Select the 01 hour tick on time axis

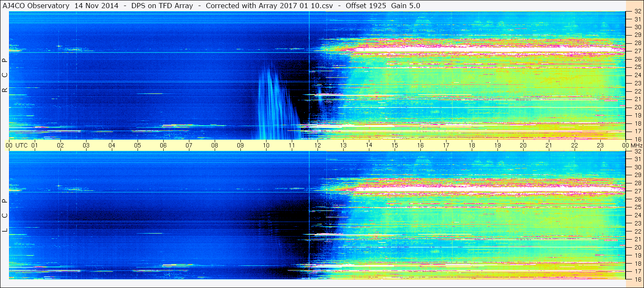tap(35, 145)
